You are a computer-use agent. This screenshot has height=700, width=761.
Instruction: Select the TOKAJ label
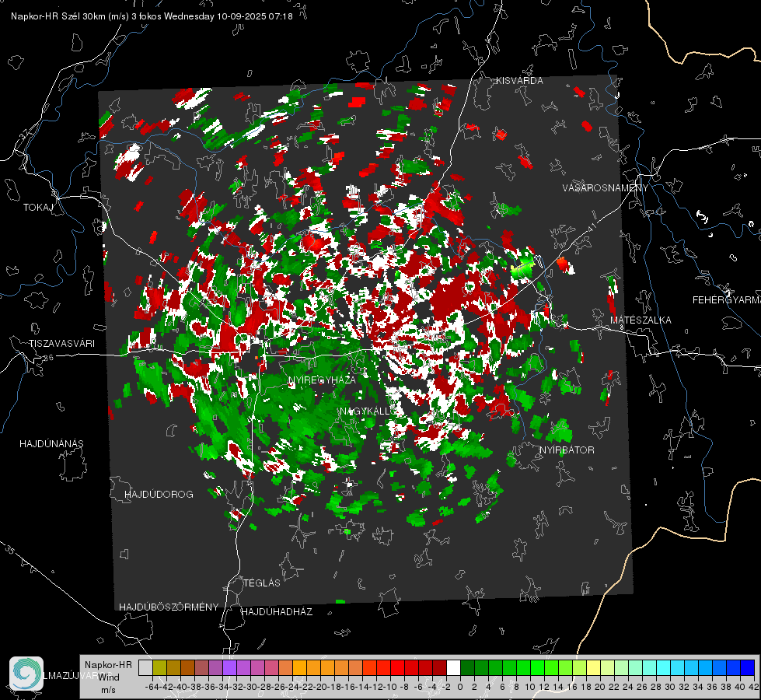[38, 208]
